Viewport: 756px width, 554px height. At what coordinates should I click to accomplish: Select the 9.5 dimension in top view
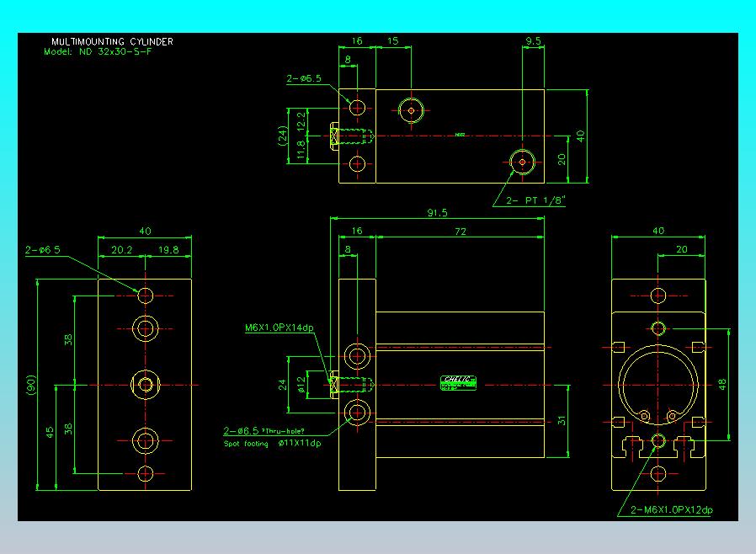point(533,41)
